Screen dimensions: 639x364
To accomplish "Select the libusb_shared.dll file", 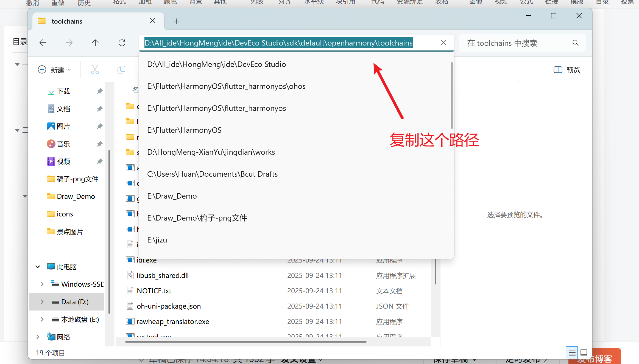I will 163,275.
